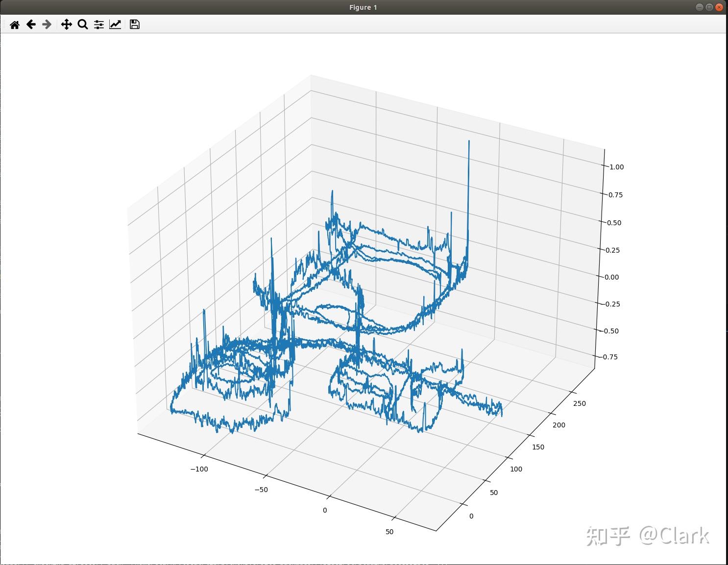Screen dimensions: 728x565
Task: Click the -0.75 tick label on the z-axis
Action: coord(609,357)
